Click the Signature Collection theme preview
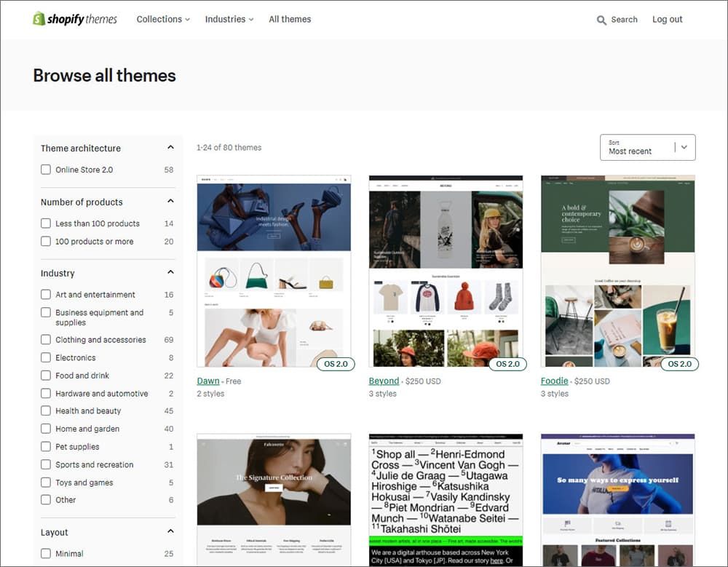This screenshot has width=728, height=567. 274,499
